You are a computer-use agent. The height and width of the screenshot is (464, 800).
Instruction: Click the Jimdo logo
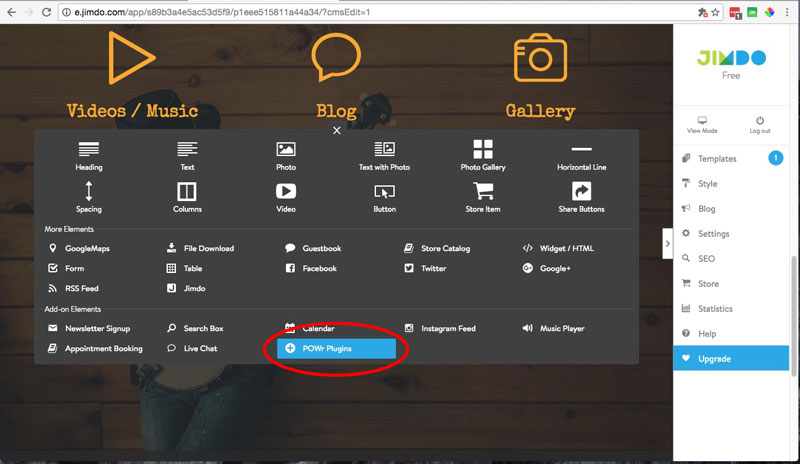coord(731,58)
